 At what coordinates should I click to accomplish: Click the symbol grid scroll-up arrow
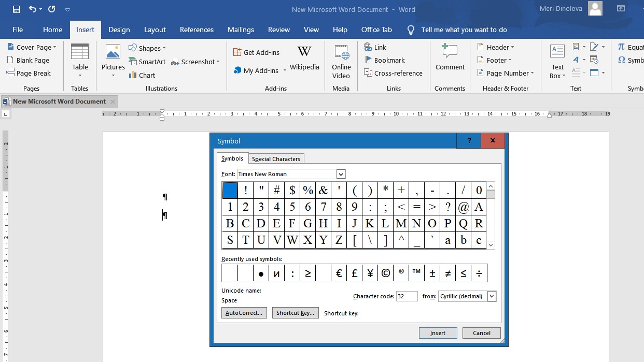(x=491, y=186)
